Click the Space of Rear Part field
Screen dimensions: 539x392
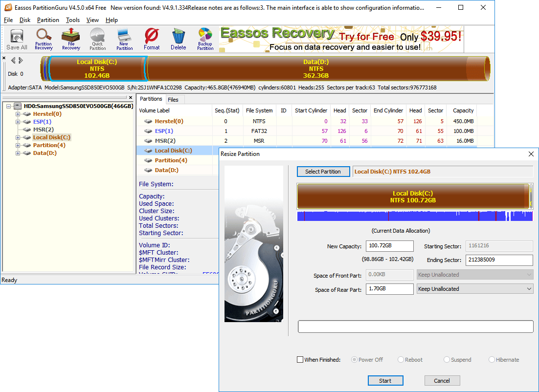point(390,289)
